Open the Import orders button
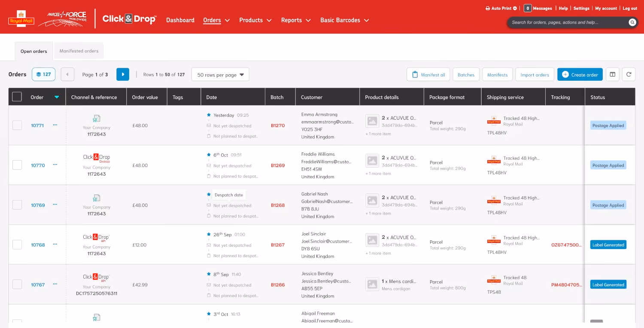Screen dimensions: 644x328 535,74
